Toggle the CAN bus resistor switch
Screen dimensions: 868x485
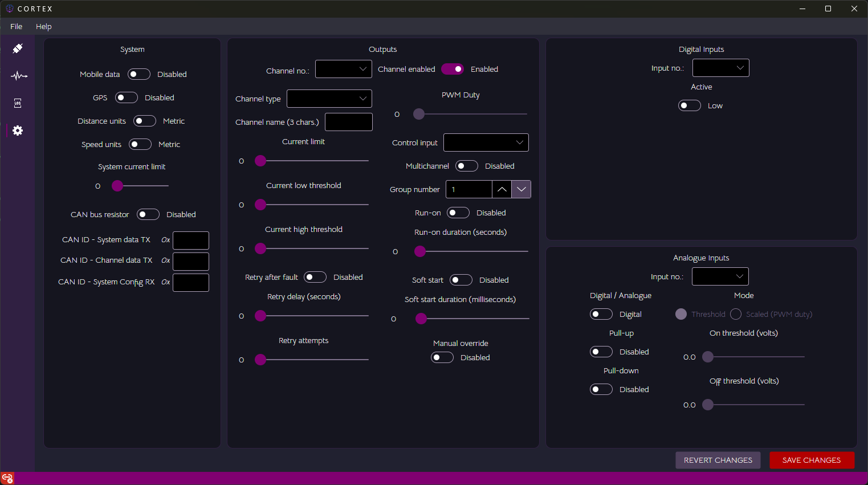148,214
